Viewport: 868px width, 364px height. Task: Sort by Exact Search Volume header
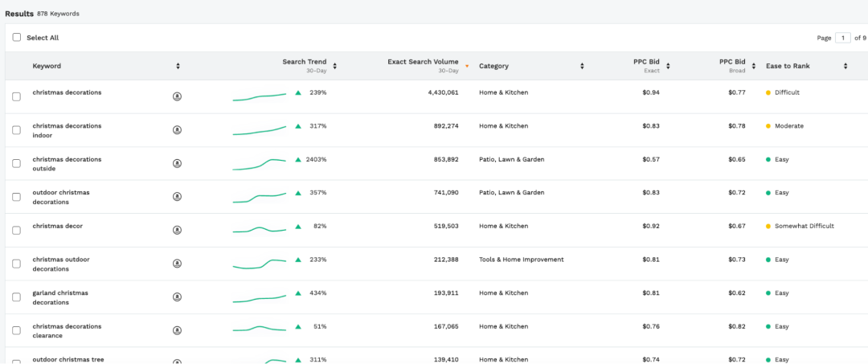point(423,62)
